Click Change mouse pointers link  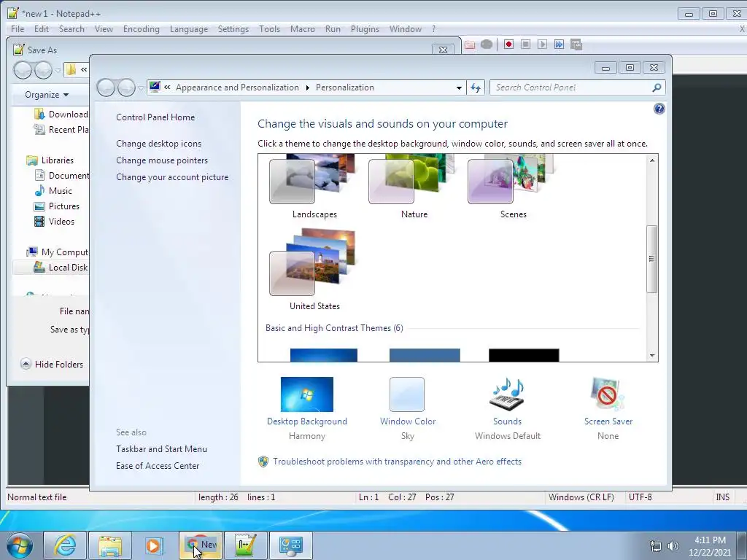[x=162, y=160]
